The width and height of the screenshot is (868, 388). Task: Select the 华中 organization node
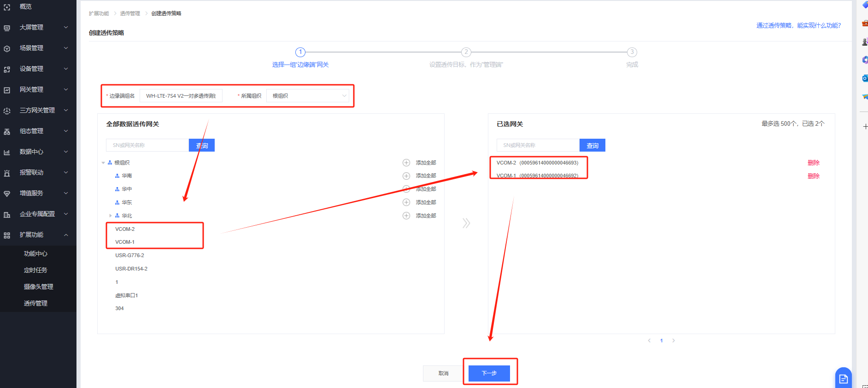pos(127,189)
